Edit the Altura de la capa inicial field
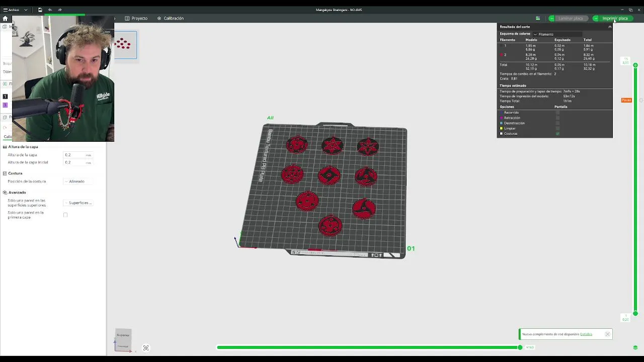 point(78,162)
